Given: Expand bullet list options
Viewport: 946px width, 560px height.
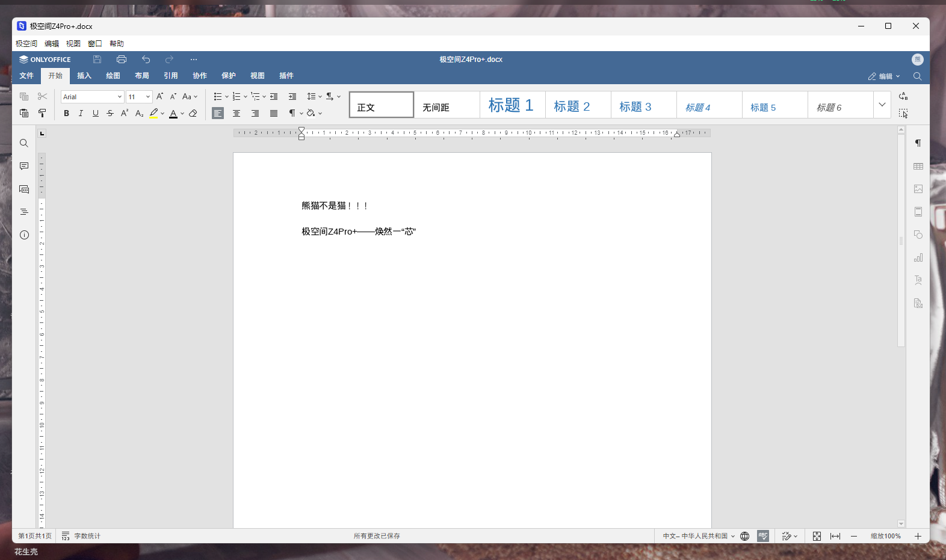Looking at the screenshot, I should point(227,96).
